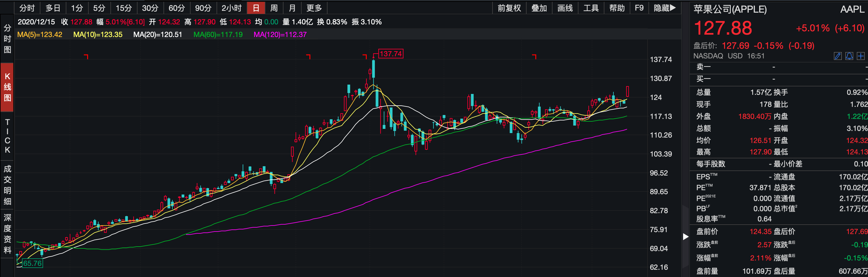The width and height of the screenshot is (868, 277).
Task: Select the K线图 sidebar tab
Action: (x=7, y=87)
